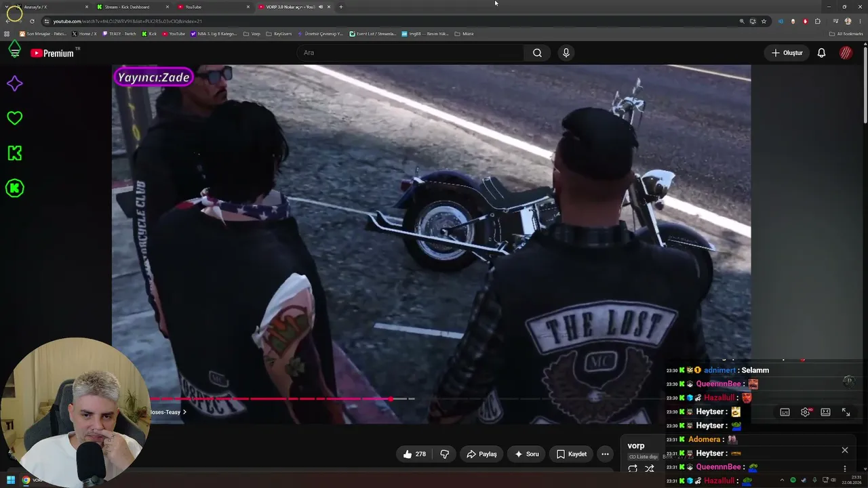Open Chrome extensions puzzle icon

[818, 21]
